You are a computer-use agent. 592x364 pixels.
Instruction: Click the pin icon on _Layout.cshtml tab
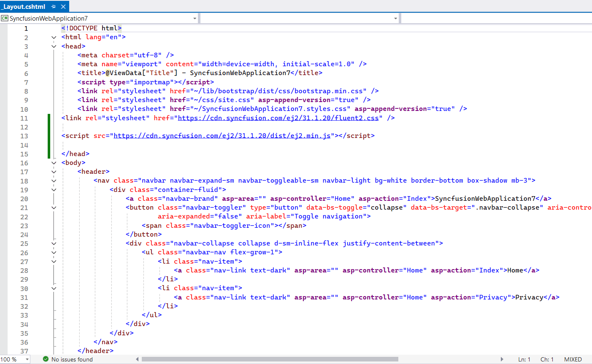coord(54,6)
